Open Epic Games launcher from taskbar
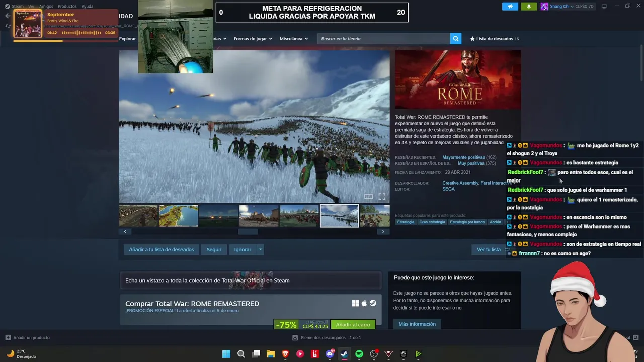This screenshot has height=362, width=644. 404,354
